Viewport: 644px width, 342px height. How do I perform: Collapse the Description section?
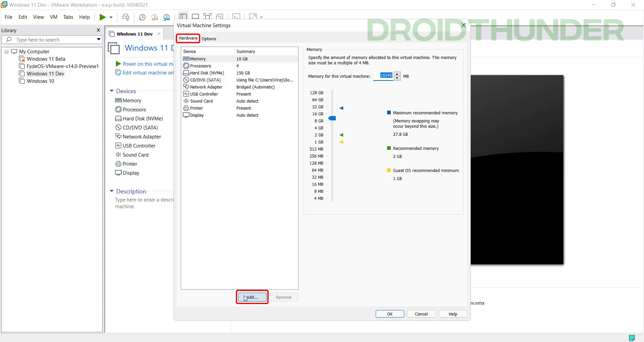pyautogui.click(x=112, y=191)
